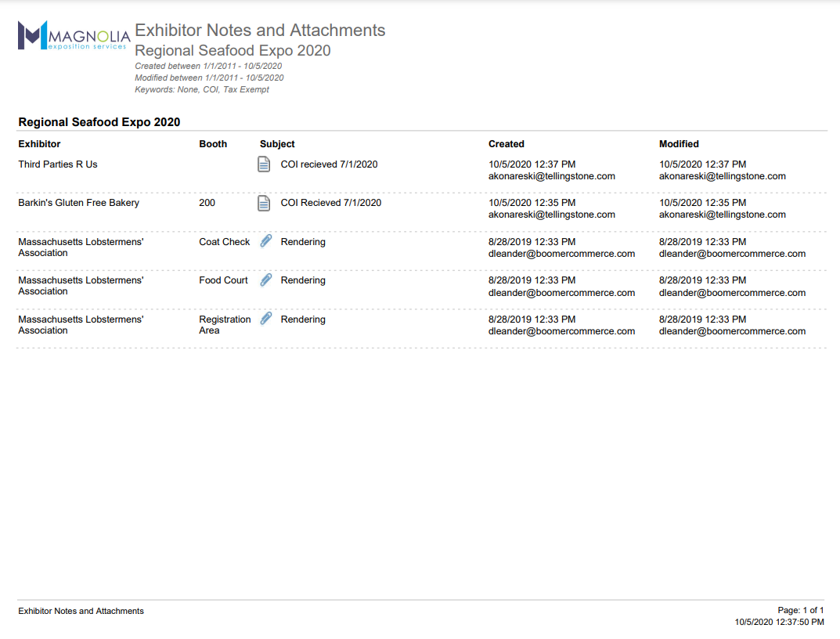
Task: Open the note icon for Barkin's Gluten Free Bakery
Action: point(265,203)
